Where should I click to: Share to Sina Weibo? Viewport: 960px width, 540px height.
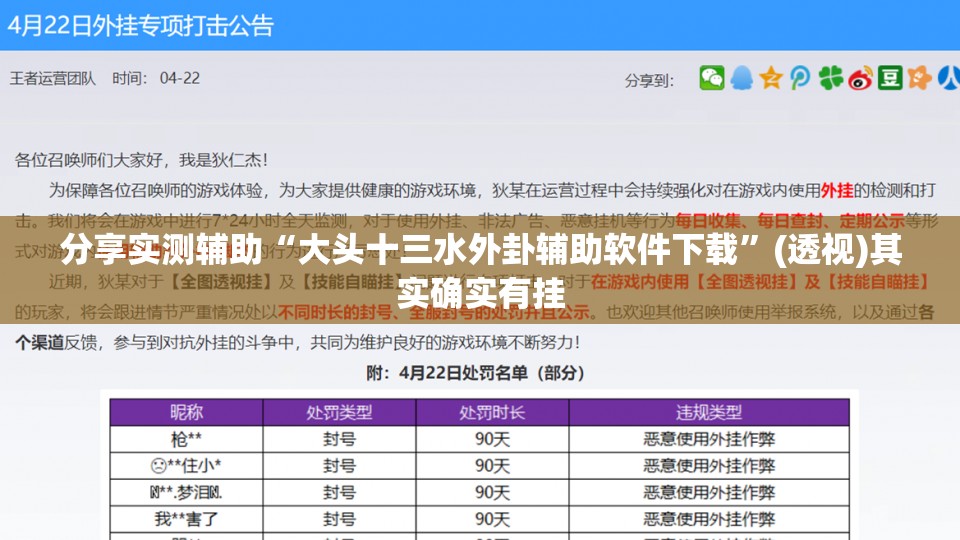click(860, 78)
